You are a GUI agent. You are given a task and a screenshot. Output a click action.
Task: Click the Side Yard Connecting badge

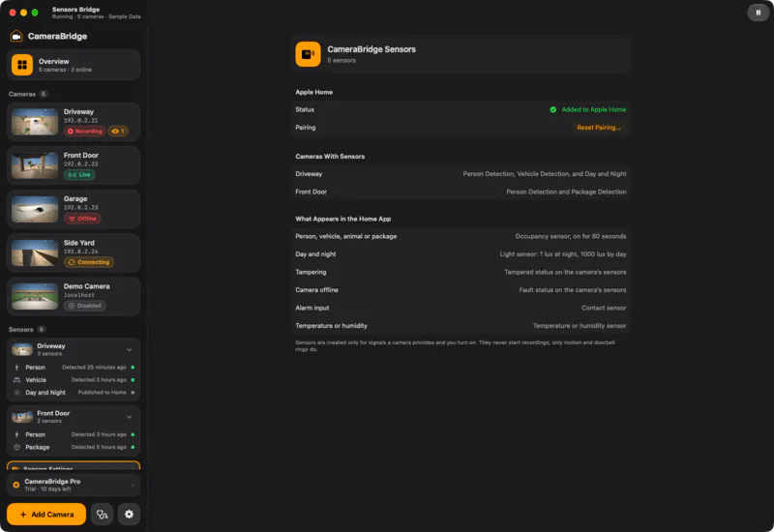[88, 262]
